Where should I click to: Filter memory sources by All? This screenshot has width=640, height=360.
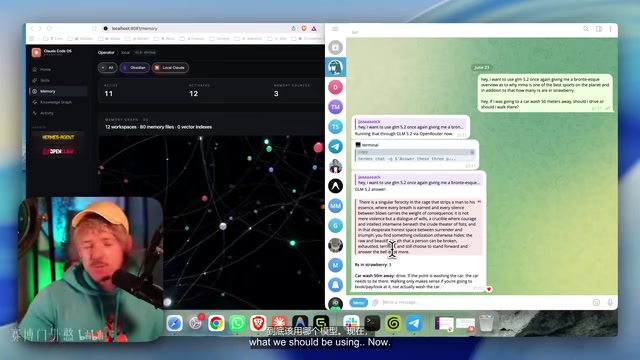pos(108,68)
